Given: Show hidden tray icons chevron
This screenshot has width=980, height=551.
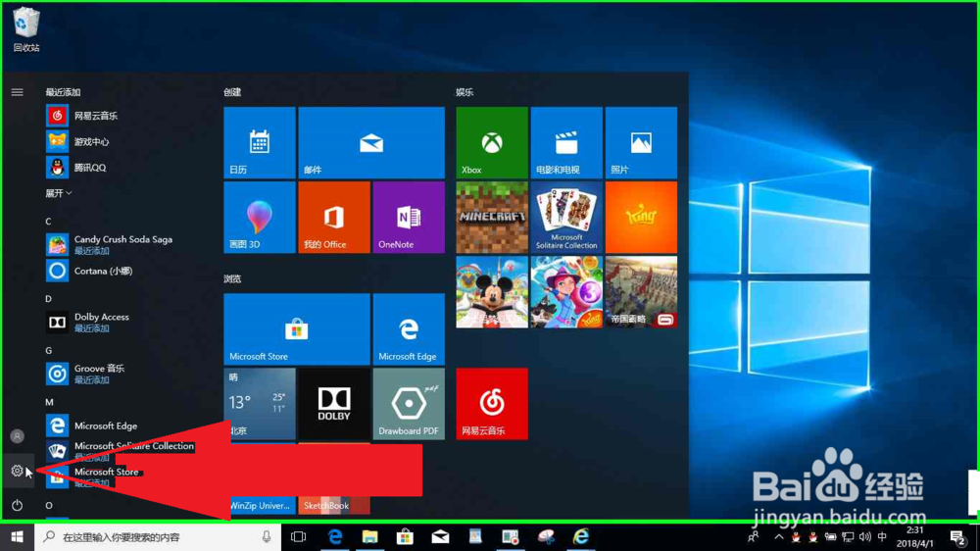Looking at the screenshot, I should 779,536.
